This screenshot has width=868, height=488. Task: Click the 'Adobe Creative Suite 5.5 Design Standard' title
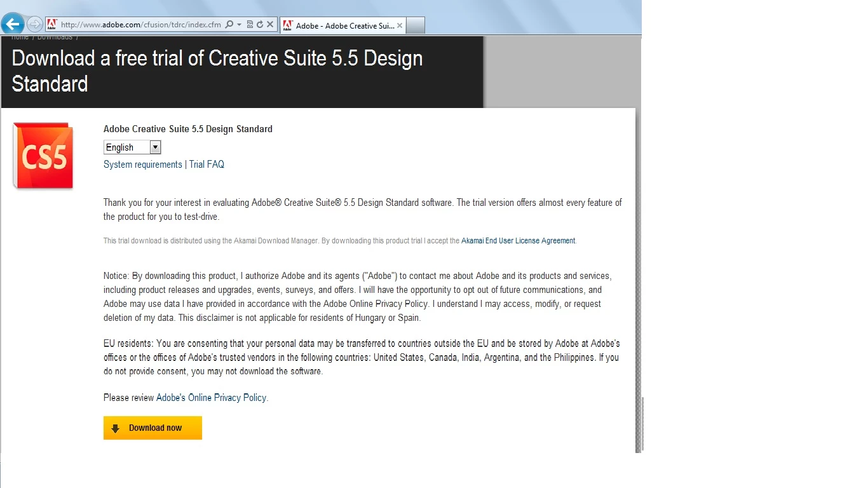(188, 129)
